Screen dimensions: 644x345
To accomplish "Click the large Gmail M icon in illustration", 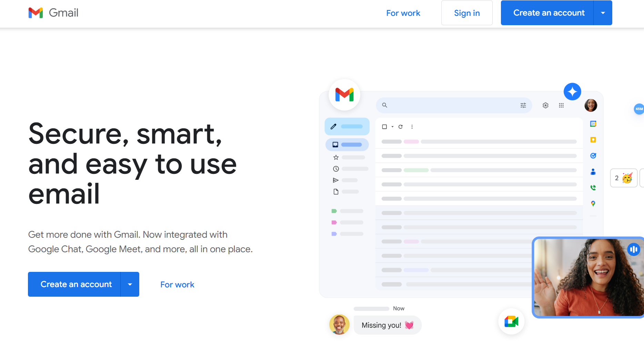I will pos(344,95).
